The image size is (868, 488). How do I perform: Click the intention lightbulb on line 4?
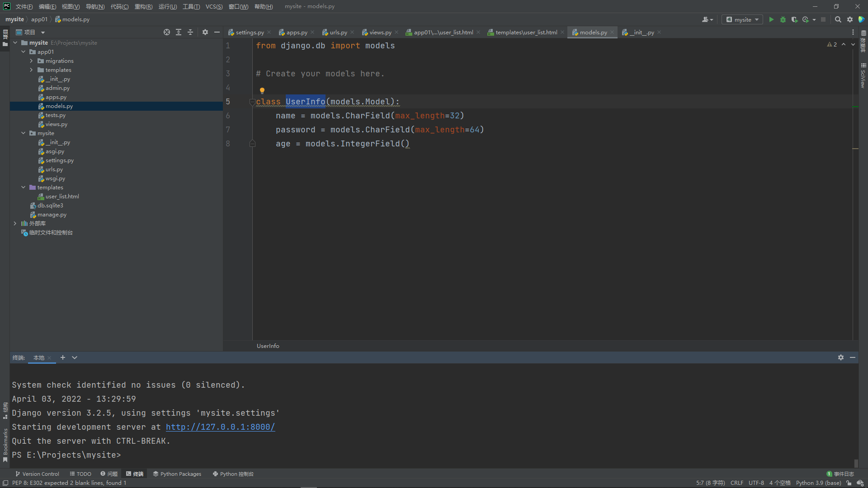coord(262,90)
